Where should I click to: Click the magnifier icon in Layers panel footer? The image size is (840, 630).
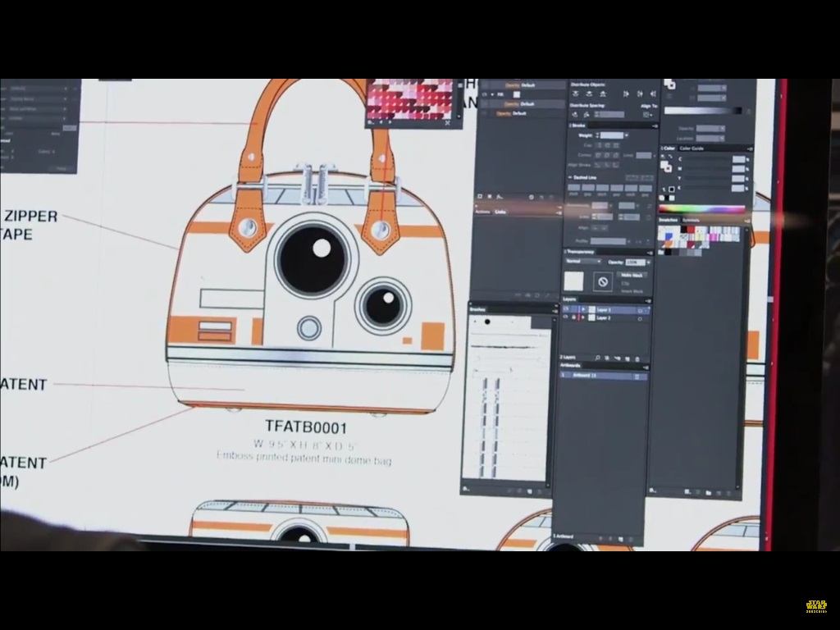coord(597,358)
